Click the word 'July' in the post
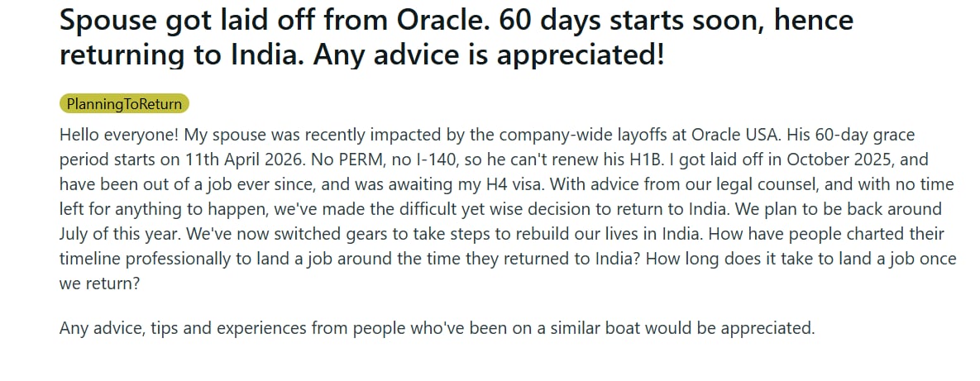980x381 pixels. (75, 234)
